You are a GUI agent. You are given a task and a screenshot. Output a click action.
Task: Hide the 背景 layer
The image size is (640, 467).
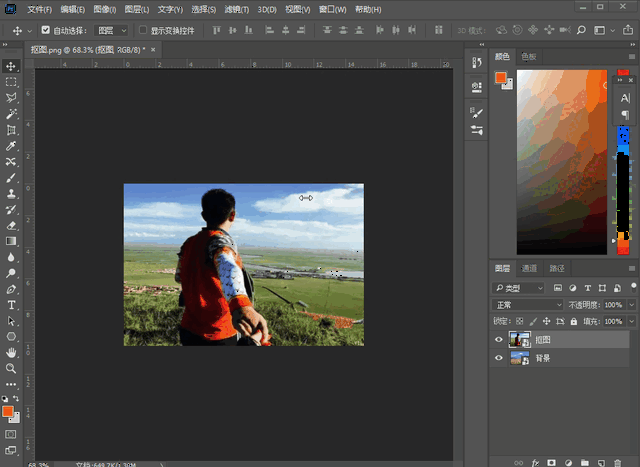point(498,358)
